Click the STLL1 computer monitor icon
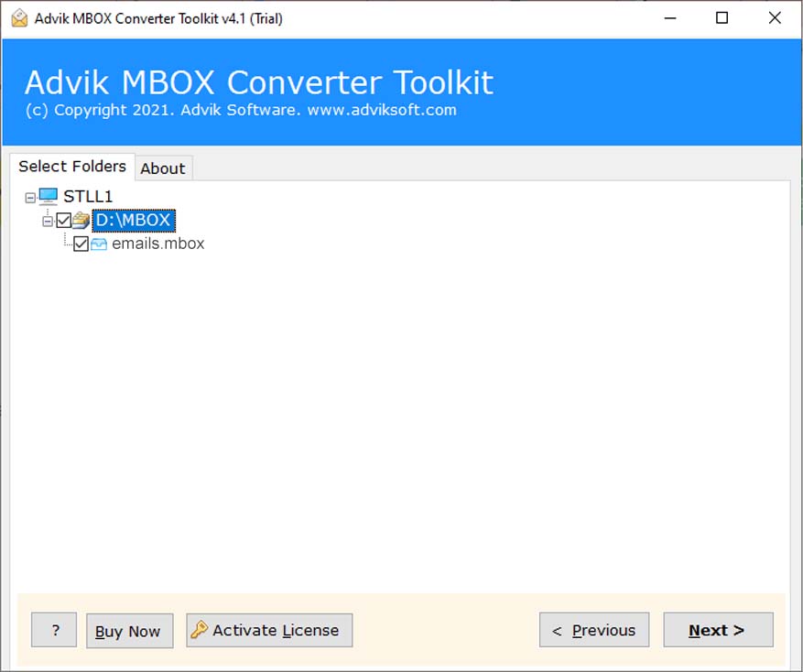The width and height of the screenshot is (803, 672). (49, 196)
